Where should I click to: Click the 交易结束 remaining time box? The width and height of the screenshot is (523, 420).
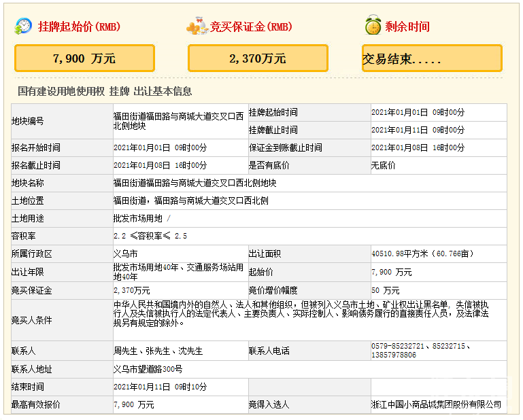coord(431,58)
